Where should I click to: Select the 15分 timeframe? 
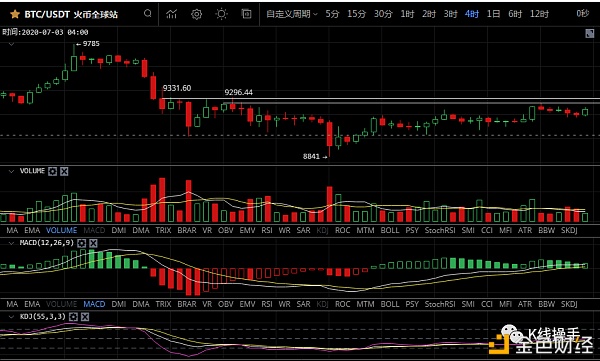[356, 14]
